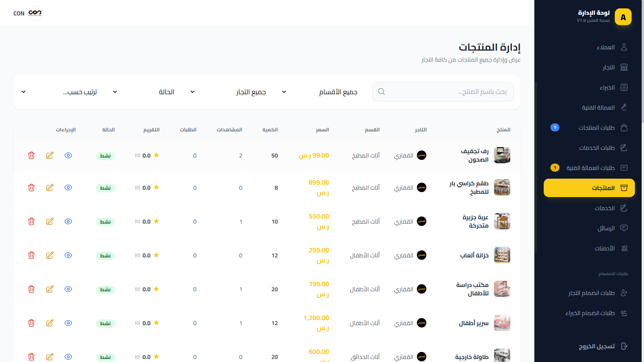Image resolution: width=644 pixels, height=362 pixels.
Task: Click the CON logo in header
Action: pos(35,13)
